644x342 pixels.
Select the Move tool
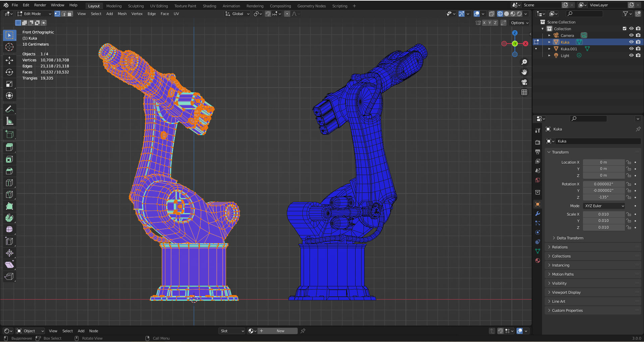pyautogui.click(x=9, y=60)
